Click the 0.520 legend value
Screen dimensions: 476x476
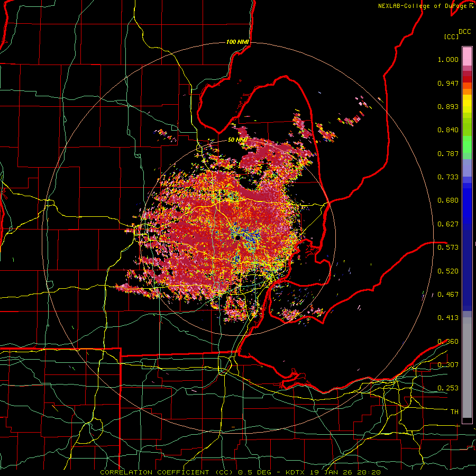pyautogui.click(x=448, y=271)
